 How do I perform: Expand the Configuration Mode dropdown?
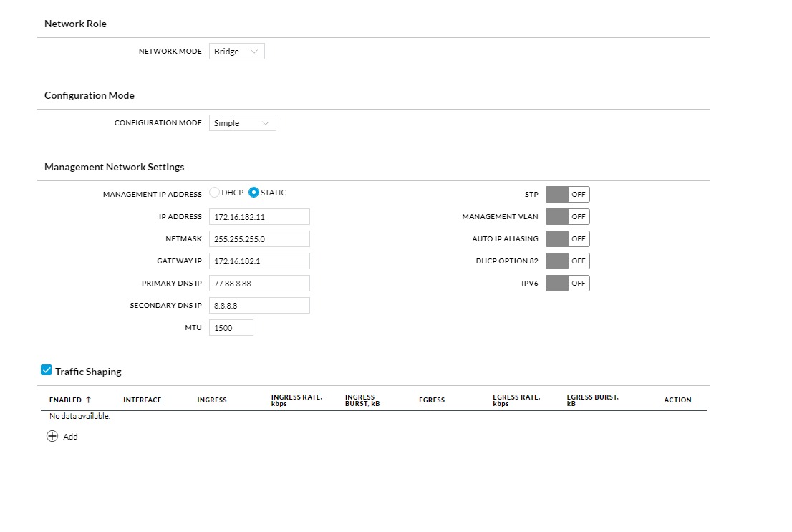(x=242, y=123)
